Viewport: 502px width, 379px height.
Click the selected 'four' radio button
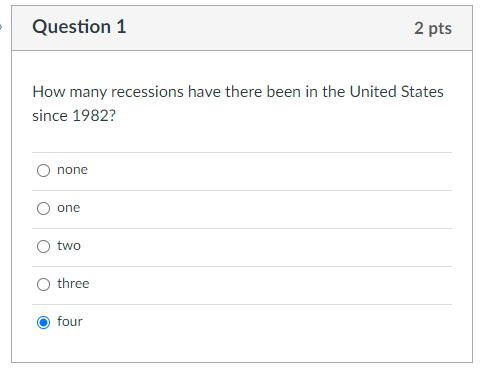coord(43,322)
